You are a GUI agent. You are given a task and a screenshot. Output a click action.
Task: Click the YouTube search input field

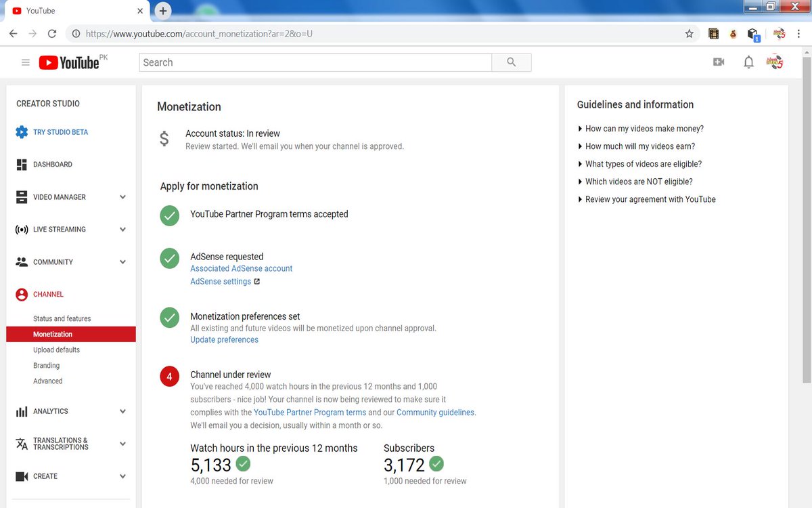click(315, 62)
